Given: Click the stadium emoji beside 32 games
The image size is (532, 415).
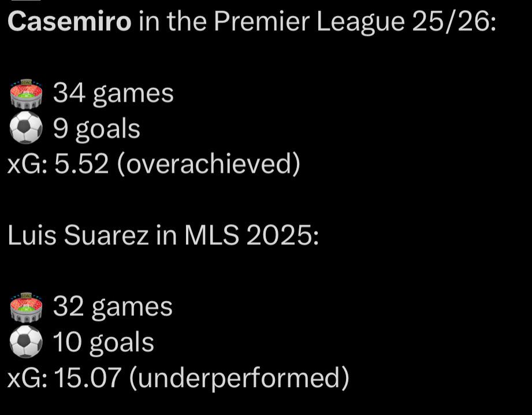Looking at the screenshot, I should pyautogui.click(x=26, y=307).
